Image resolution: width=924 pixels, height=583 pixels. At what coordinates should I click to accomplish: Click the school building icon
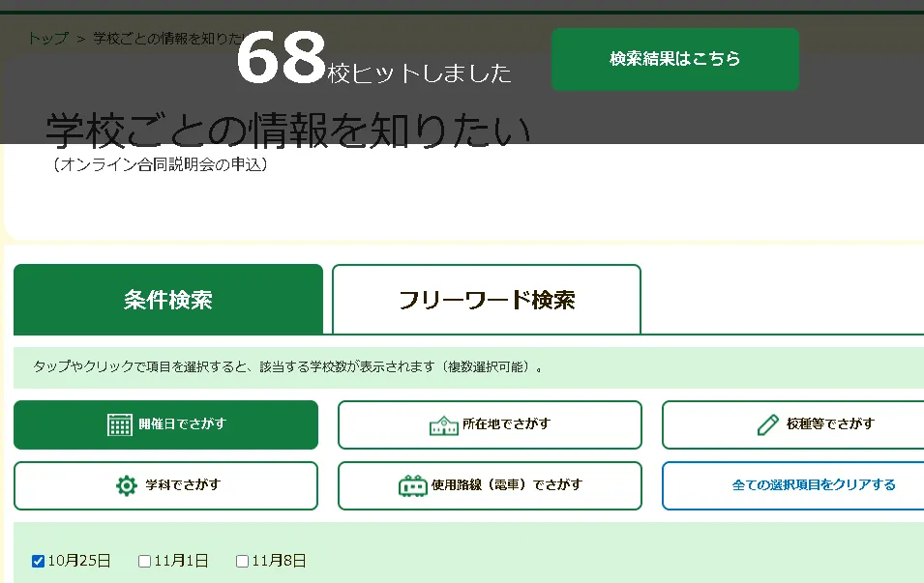443,424
